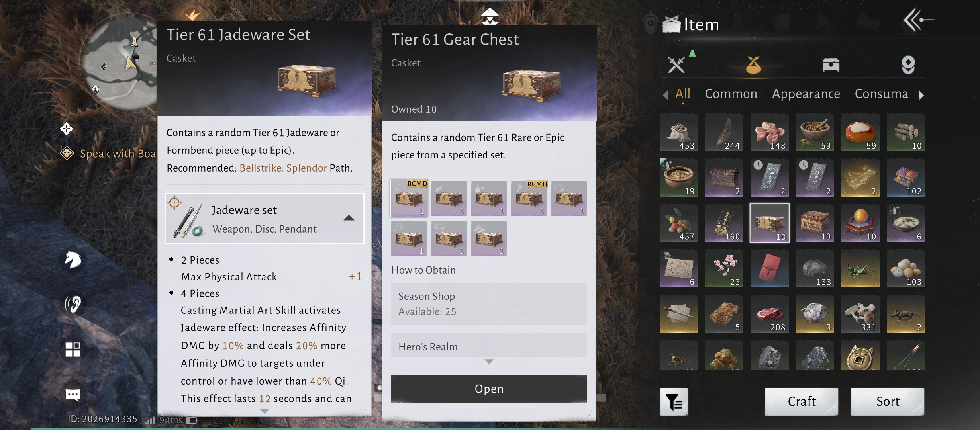This screenshot has width=980, height=430.
Task: Click the back arrow beside Item header
Action: tap(918, 20)
